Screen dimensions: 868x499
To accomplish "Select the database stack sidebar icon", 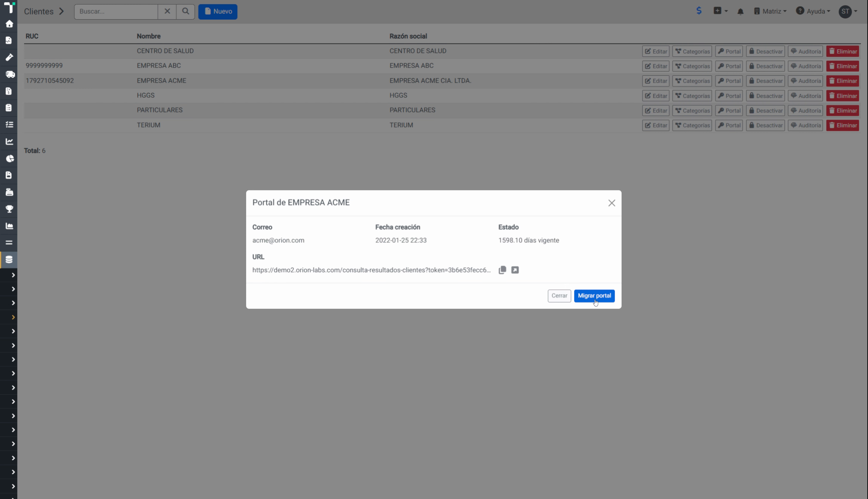I will pos(9,259).
